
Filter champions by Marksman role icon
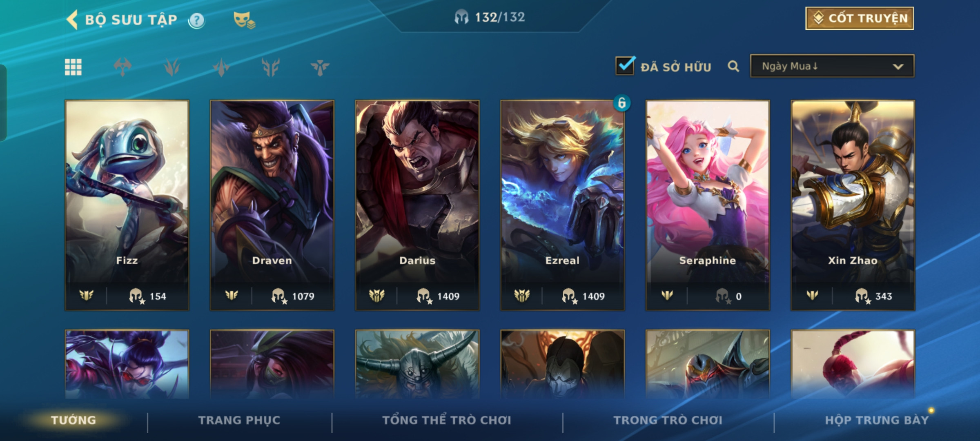320,67
